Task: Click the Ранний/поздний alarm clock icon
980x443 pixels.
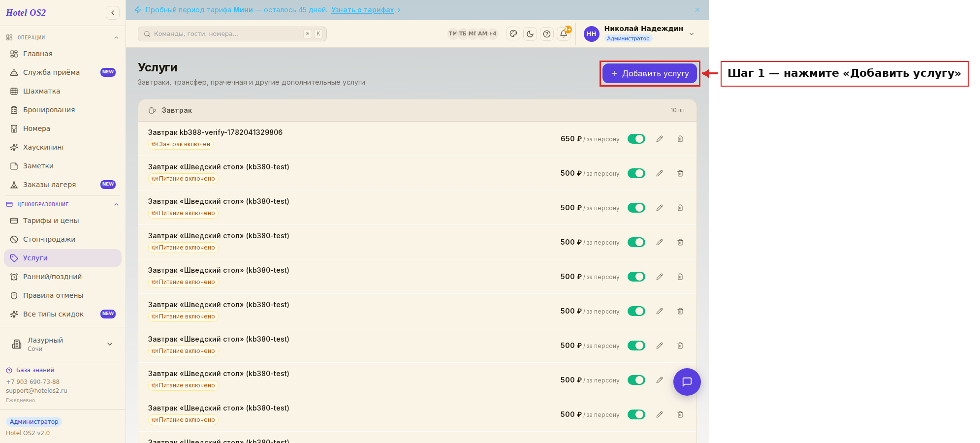Action: pos(14,277)
